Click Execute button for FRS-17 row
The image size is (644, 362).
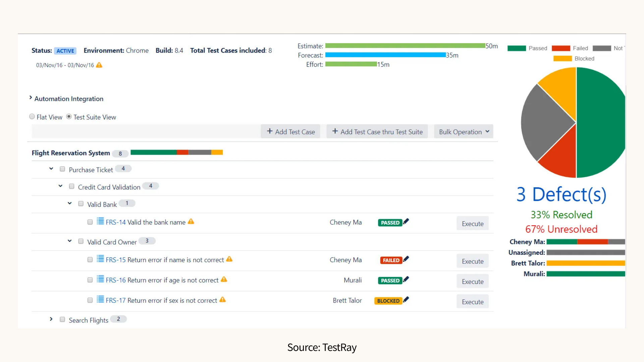tap(472, 302)
